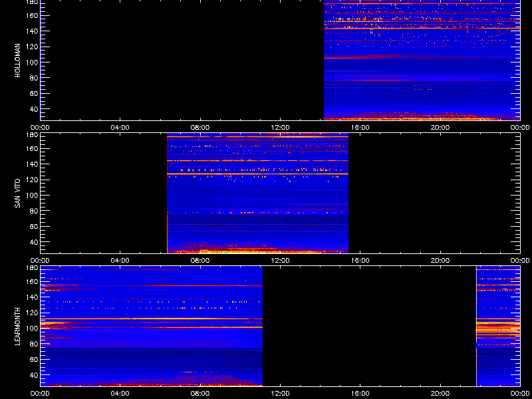Select the 20:00 label under Holloman plot

[440, 128]
